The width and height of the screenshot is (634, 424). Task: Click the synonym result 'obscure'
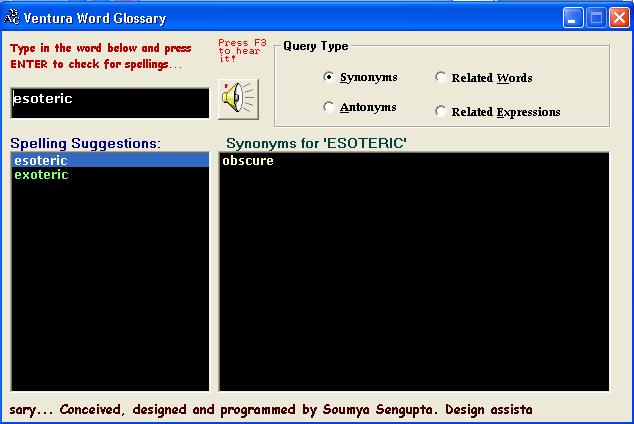pyautogui.click(x=248, y=161)
